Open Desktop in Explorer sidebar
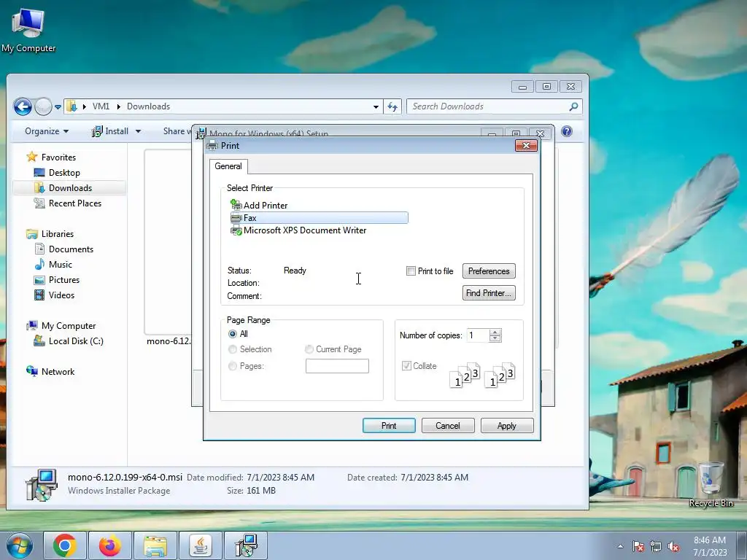The image size is (747, 560). [x=64, y=172]
